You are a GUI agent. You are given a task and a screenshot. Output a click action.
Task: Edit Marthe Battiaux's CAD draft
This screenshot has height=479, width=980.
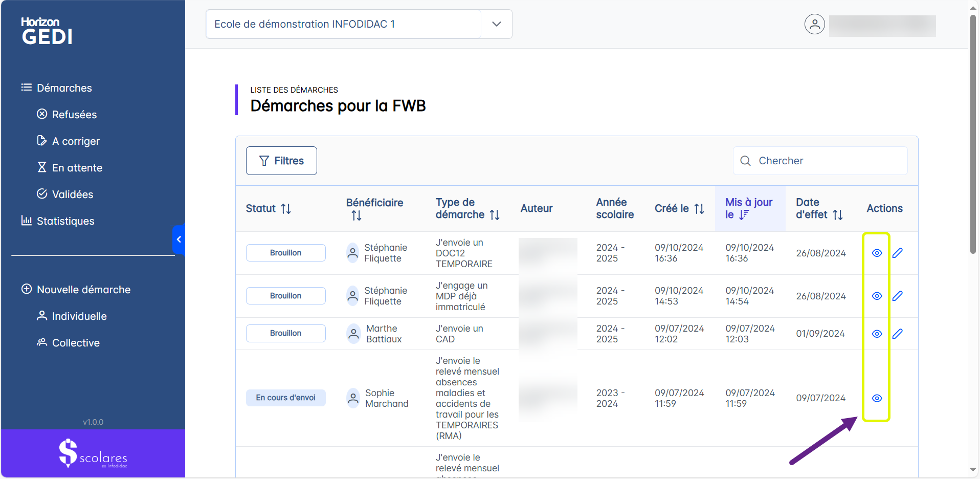[x=898, y=334]
